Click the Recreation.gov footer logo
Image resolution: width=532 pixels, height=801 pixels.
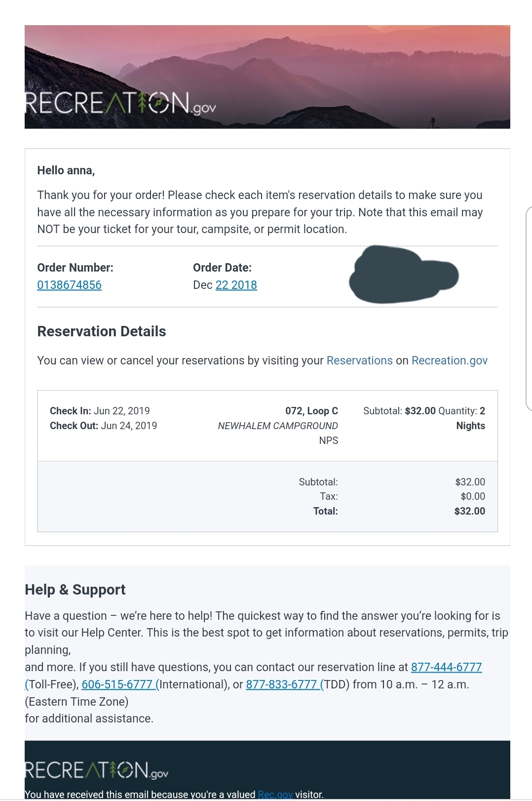(x=97, y=770)
